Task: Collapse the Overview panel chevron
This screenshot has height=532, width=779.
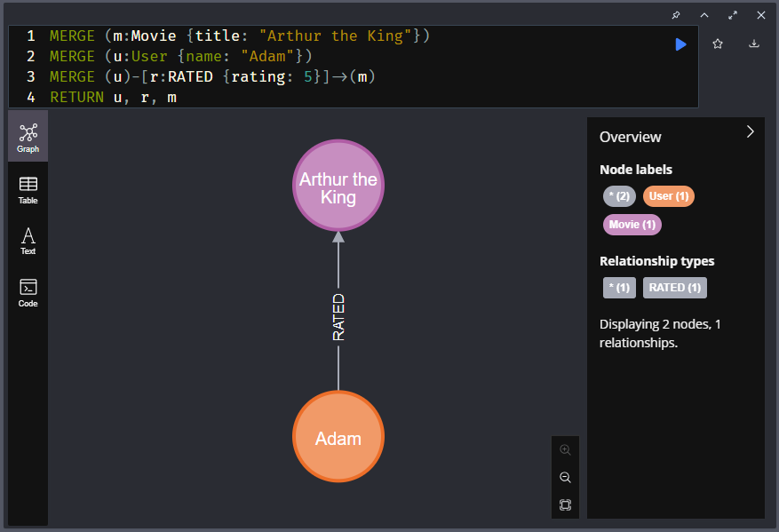Action: [x=751, y=131]
